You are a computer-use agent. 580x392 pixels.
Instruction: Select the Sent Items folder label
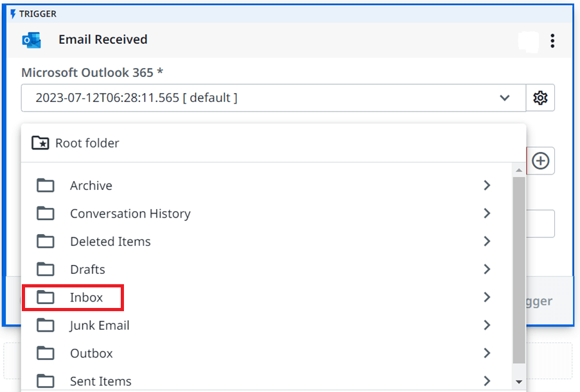[101, 381]
